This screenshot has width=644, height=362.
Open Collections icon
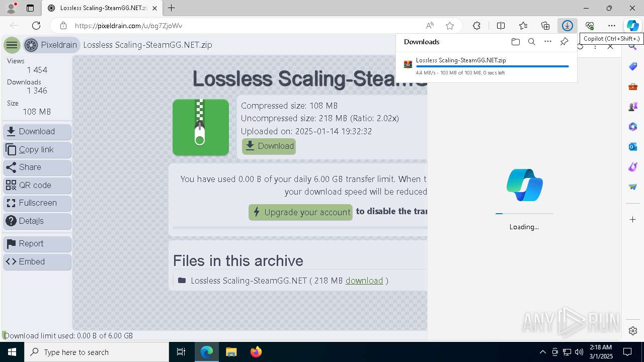(545, 26)
